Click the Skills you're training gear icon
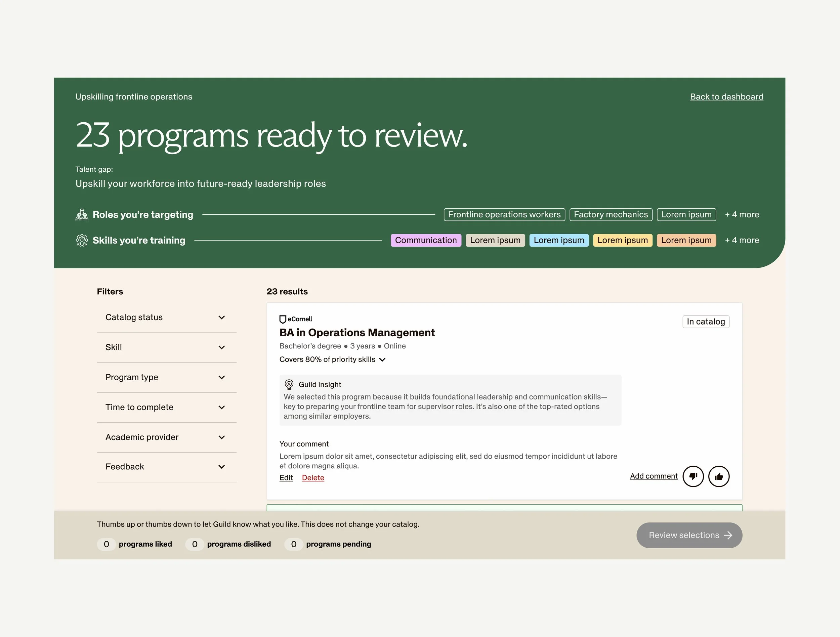 [x=82, y=240]
